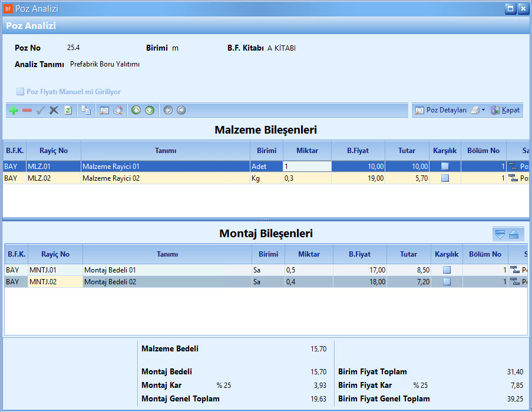The height and width of the screenshot is (412, 532).
Task: Toggle Karşılık checkbox for MNTJ.01 row
Action: [x=447, y=270]
